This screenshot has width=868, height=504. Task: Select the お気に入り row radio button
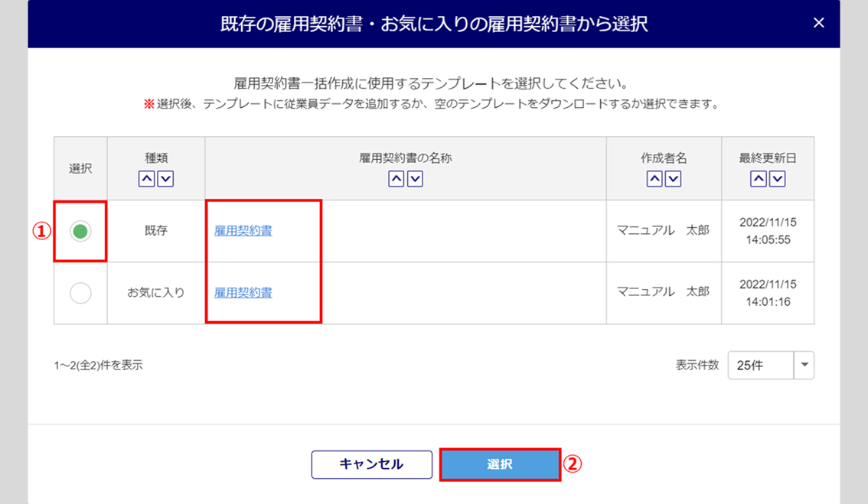coord(80,293)
